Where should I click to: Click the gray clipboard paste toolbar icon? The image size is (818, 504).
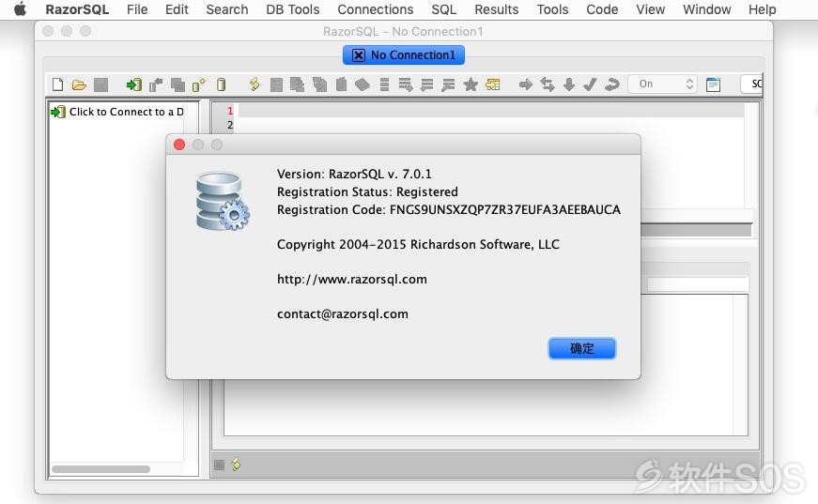[x=341, y=84]
